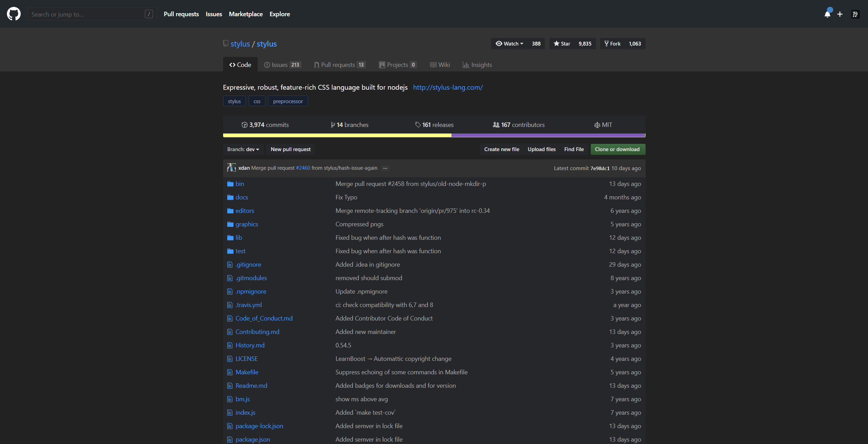Click the file icon for package.json
Viewport: 868px width, 444px height.
coord(230,440)
